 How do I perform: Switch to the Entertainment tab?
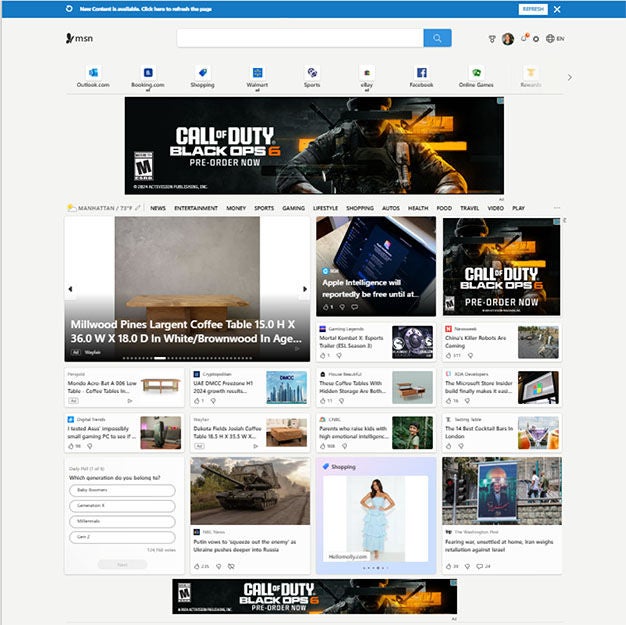(x=196, y=208)
